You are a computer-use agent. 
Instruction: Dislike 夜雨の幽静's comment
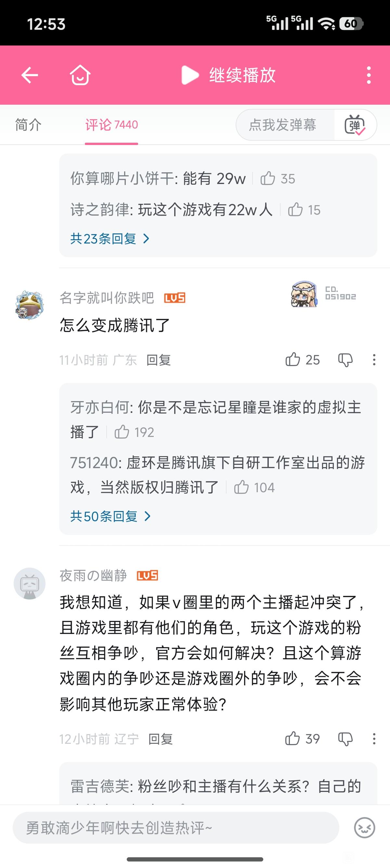tap(345, 739)
